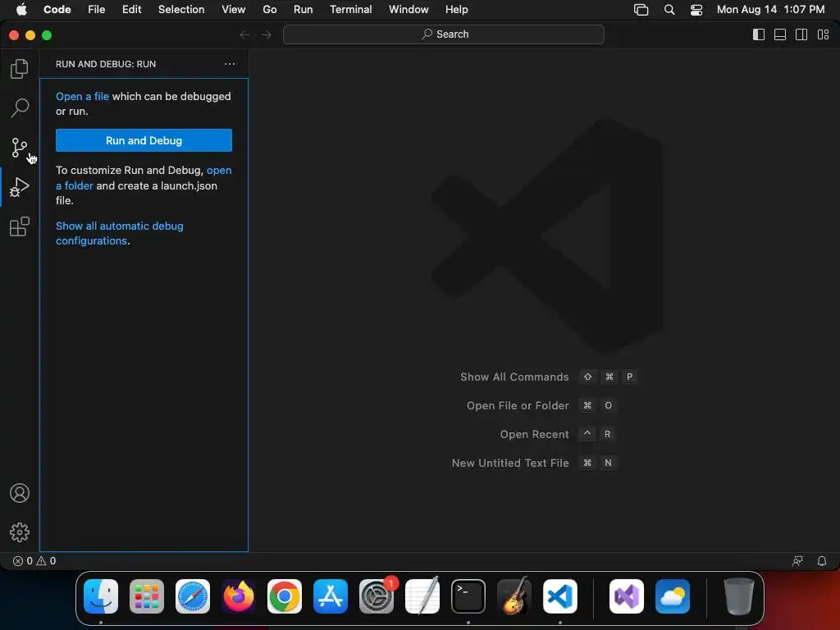
Task: Click the errors and warnings status indicator
Action: tap(34, 561)
